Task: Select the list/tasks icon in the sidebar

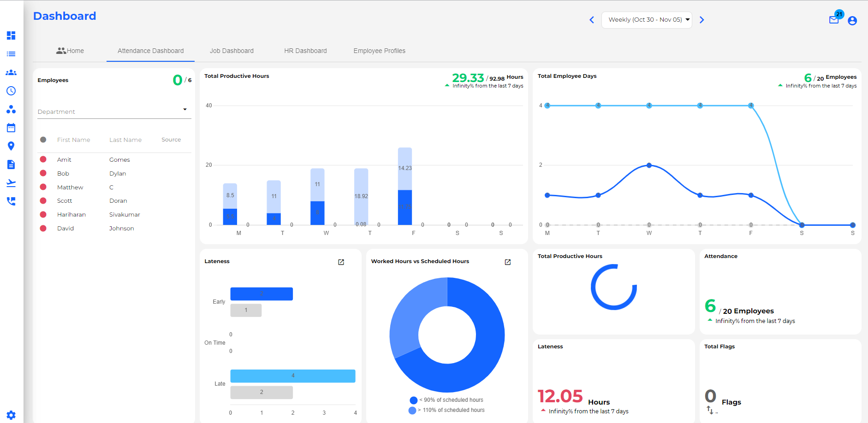Action: point(11,54)
